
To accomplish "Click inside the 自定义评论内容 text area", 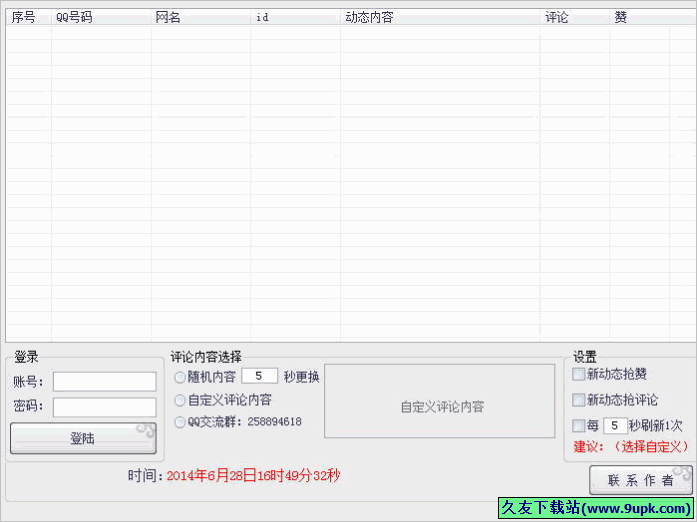I will (439, 407).
